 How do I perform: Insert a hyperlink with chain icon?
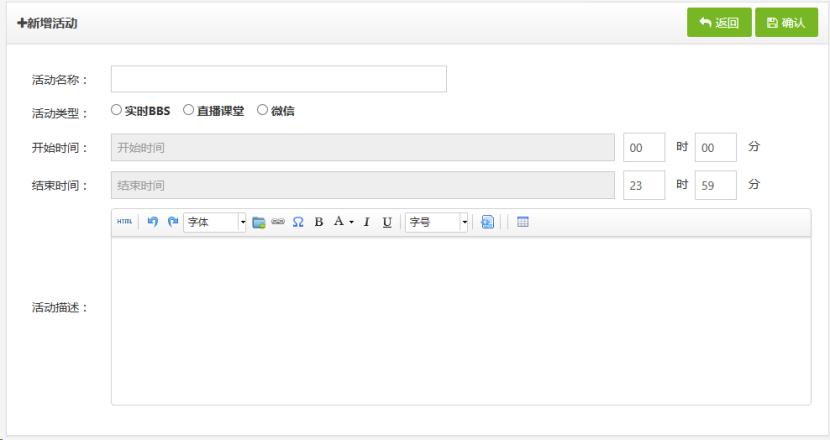point(278,222)
